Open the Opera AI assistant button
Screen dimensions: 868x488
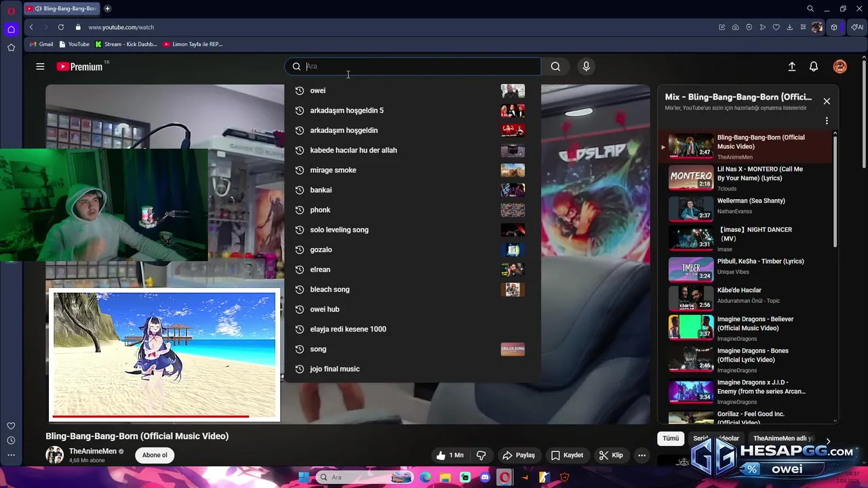click(x=857, y=27)
